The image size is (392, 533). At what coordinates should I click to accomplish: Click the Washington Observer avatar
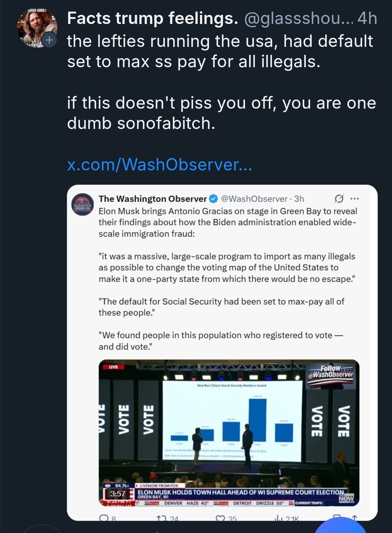coord(82,205)
